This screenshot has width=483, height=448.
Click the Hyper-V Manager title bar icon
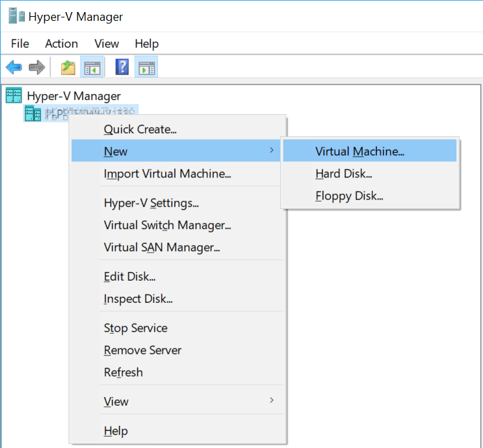click(17, 16)
